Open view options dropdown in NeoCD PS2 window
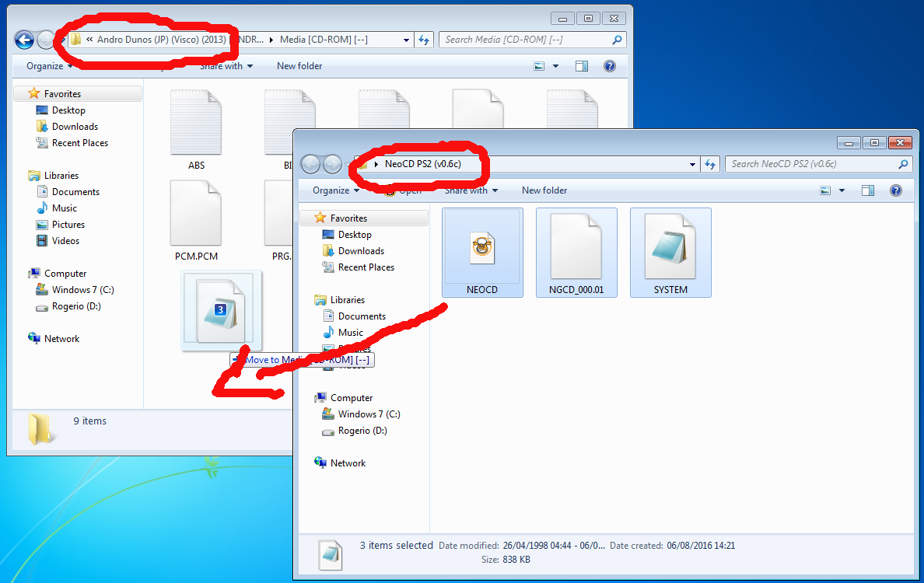 [842, 190]
